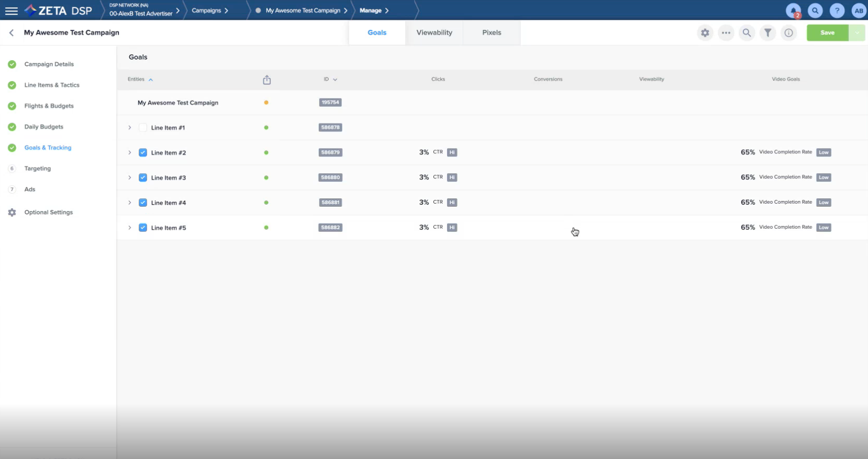Open Targeting in the sidebar
Viewport: 868px width, 459px height.
click(38, 169)
